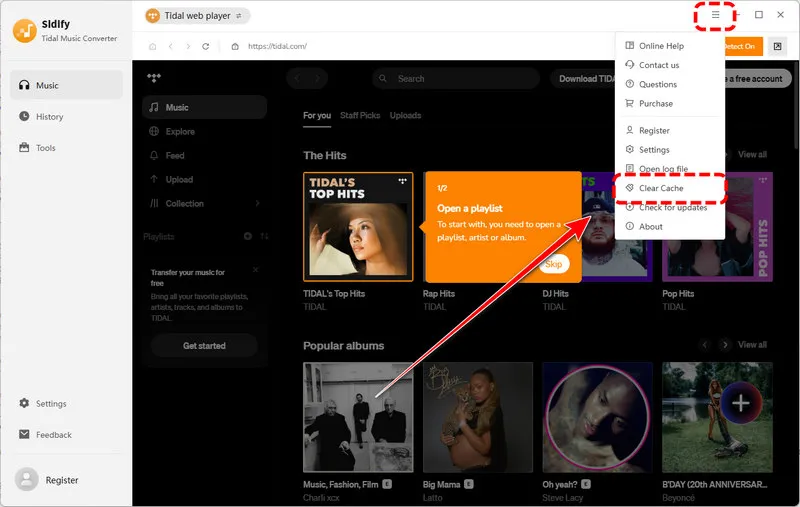Screen dimensions: 800x507
Task: Open Music, Fashion, Film album cover
Action: pyautogui.click(x=358, y=417)
